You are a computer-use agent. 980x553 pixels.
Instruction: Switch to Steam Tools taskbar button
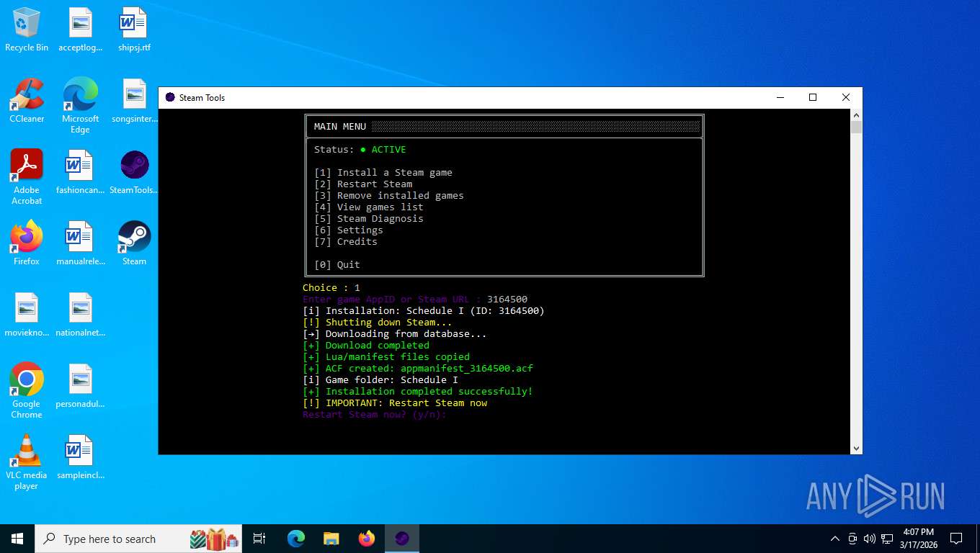click(402, 539)
